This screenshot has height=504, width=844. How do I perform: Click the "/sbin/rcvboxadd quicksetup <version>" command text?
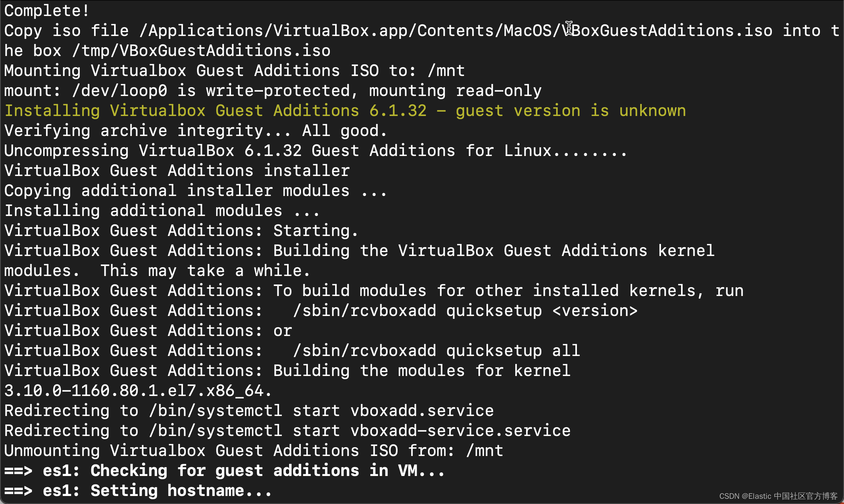465,311
